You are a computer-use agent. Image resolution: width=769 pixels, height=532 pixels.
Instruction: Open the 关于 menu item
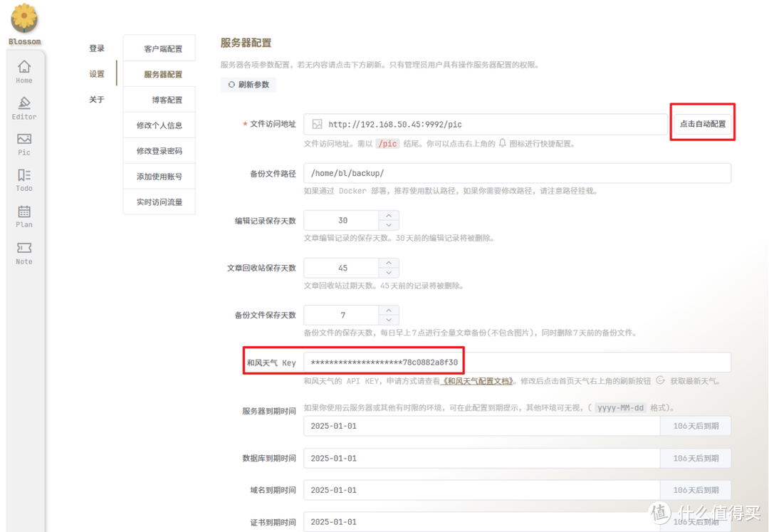coord(97,99)
